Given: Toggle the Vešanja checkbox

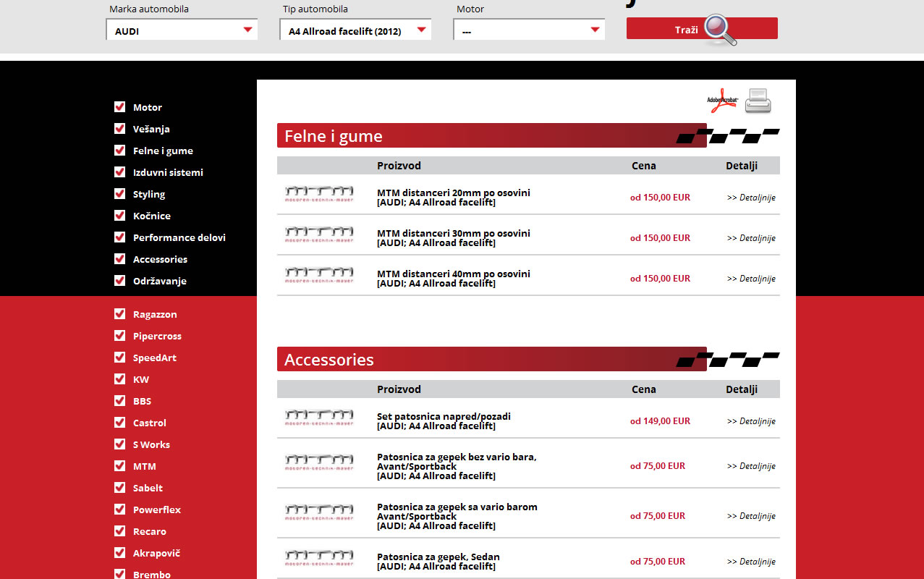Looking at the screenshot, I should (120, 129).
